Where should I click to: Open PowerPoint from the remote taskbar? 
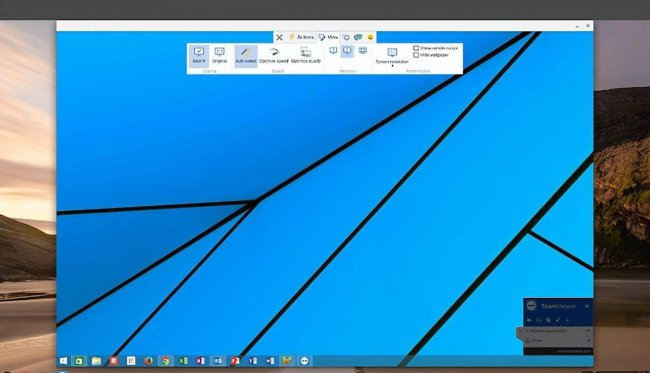coord(235,361)
